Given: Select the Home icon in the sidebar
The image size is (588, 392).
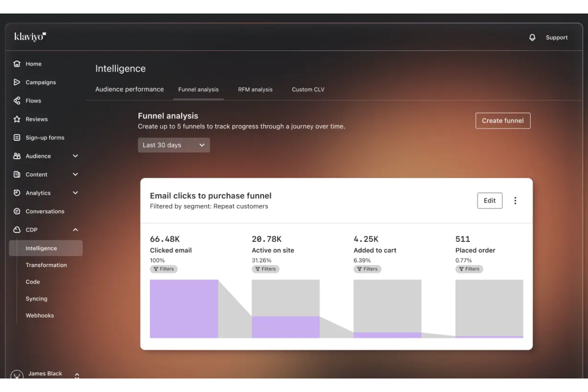Looking at the screenshot, I should click(17, 64).
